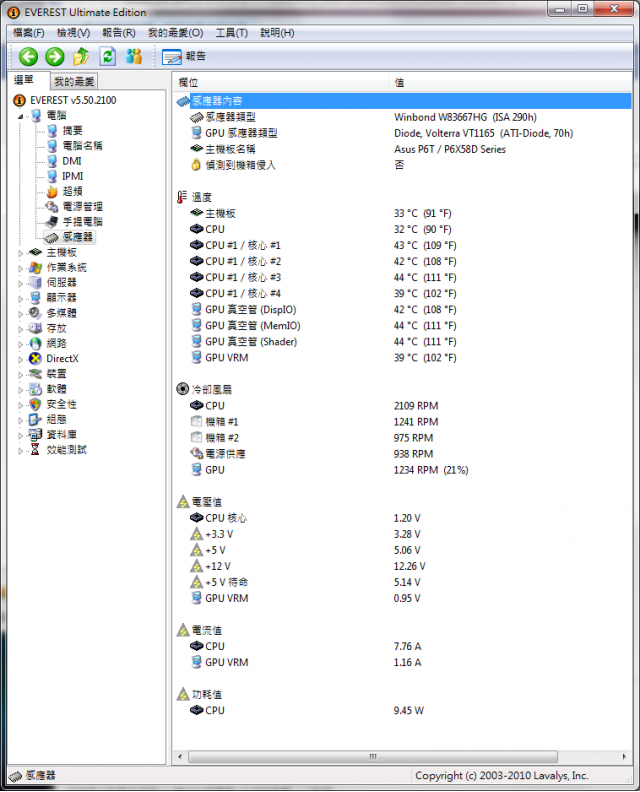This screenshot has width=640, height=792.
Task: Select the GPU 感應器類型 row
Action: [403, 133]
